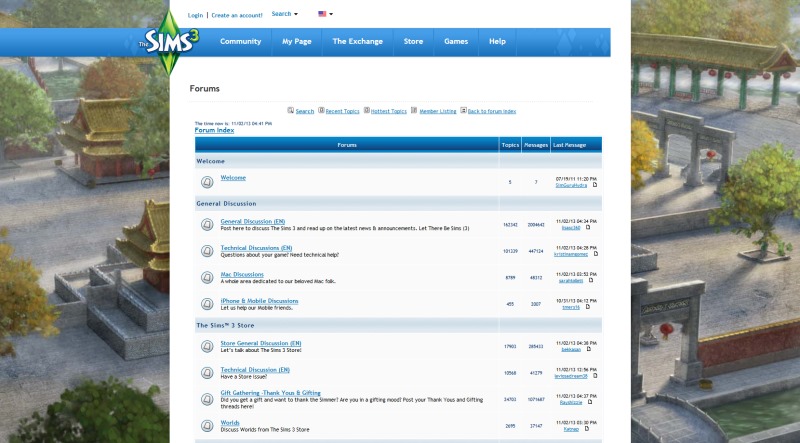Screen dimensions: 800x443
Task: Open kristinamgomez user profile link
Action: tap(571, 254)
